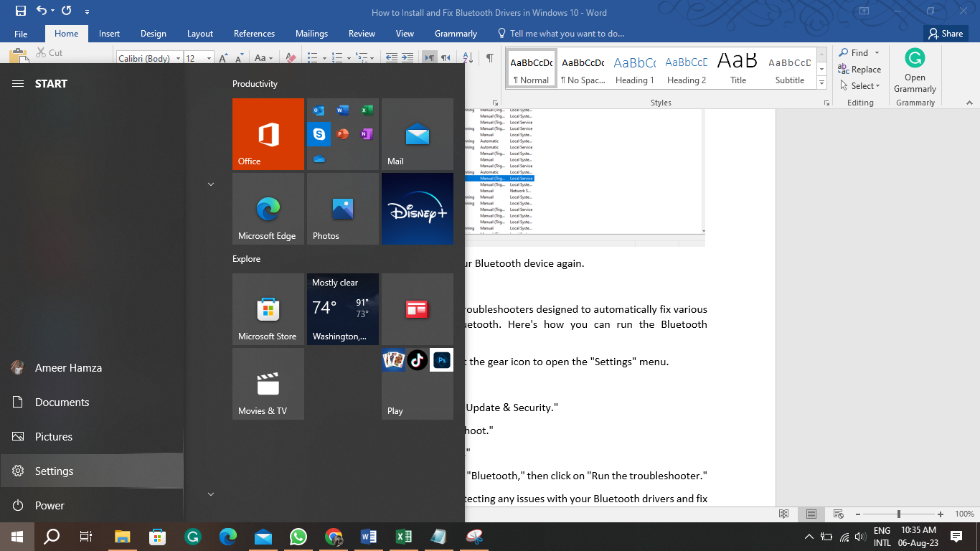
Task: Expand the apps list chevron near top
Action: click(211, 184)
